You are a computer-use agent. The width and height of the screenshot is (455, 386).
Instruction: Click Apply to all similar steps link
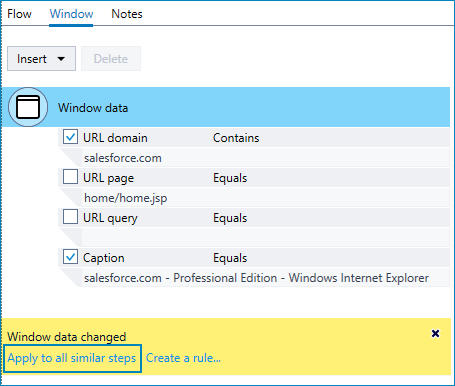[x=72, y=358]
